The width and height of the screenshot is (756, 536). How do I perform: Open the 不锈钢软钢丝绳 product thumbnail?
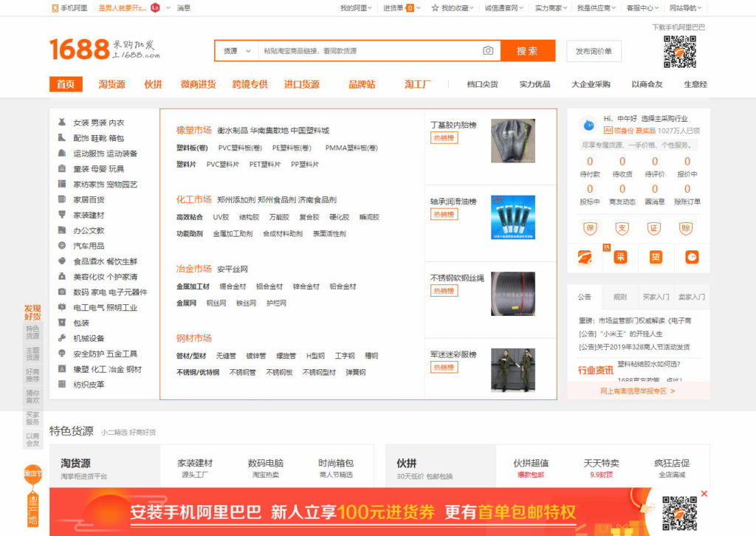512,293
